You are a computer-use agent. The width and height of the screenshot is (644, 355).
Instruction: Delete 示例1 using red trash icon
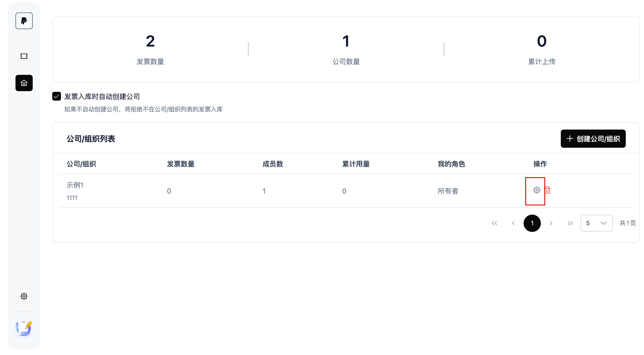click(547, 190)
